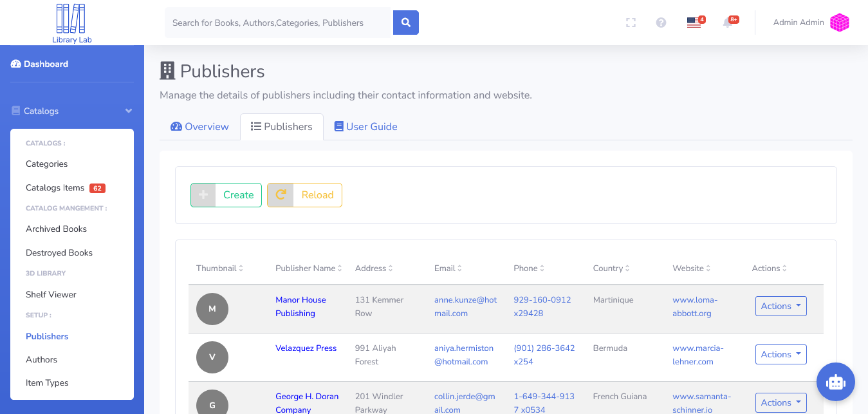This screenshot has width=868, height=414.
Task: Select Dashboard in the sidebar
Action: (x=41, y=64)
